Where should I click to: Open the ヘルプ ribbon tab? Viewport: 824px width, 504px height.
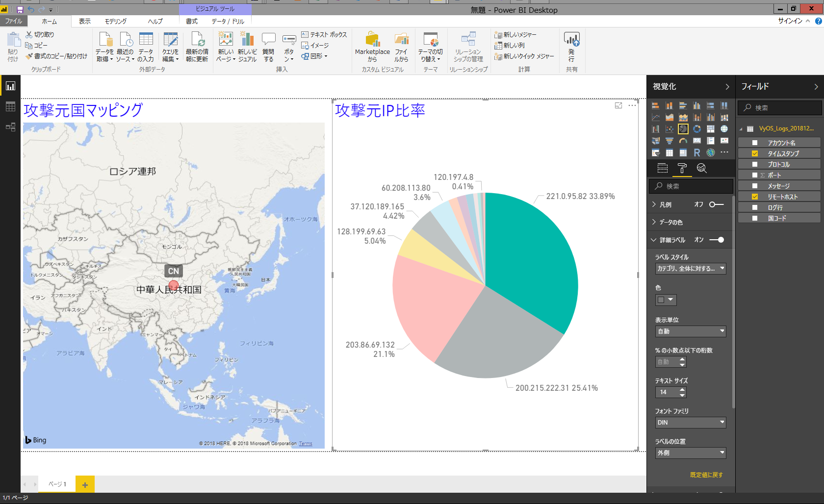pos(155,21)
